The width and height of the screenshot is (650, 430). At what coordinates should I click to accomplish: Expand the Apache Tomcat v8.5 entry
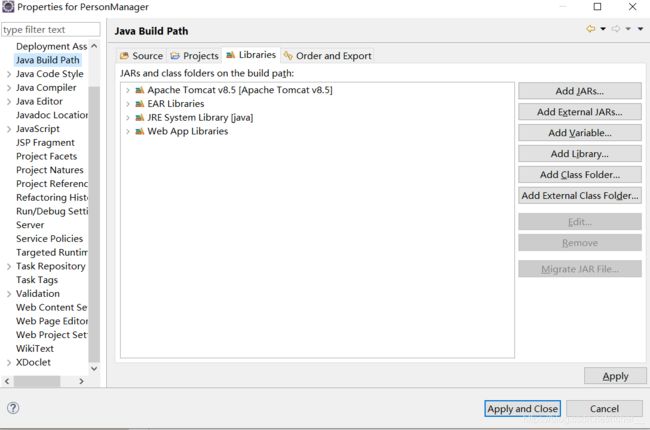[128, 90]
